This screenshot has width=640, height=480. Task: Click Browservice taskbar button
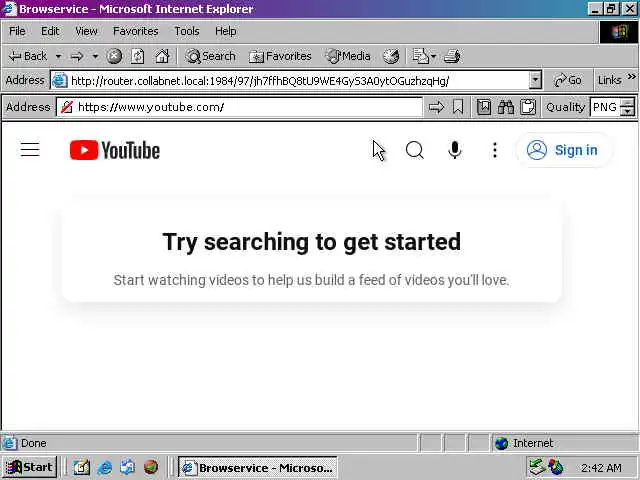click(258, 467)
